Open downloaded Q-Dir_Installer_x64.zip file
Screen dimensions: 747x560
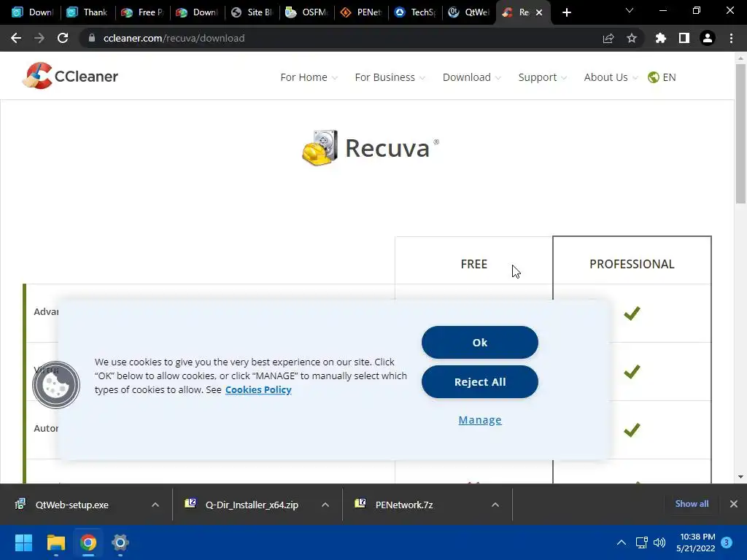tap(252, 505)
